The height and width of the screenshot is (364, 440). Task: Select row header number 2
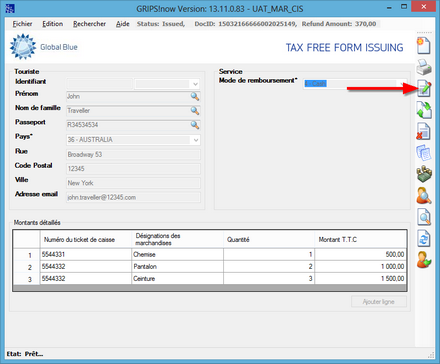[x=27, y=267]
